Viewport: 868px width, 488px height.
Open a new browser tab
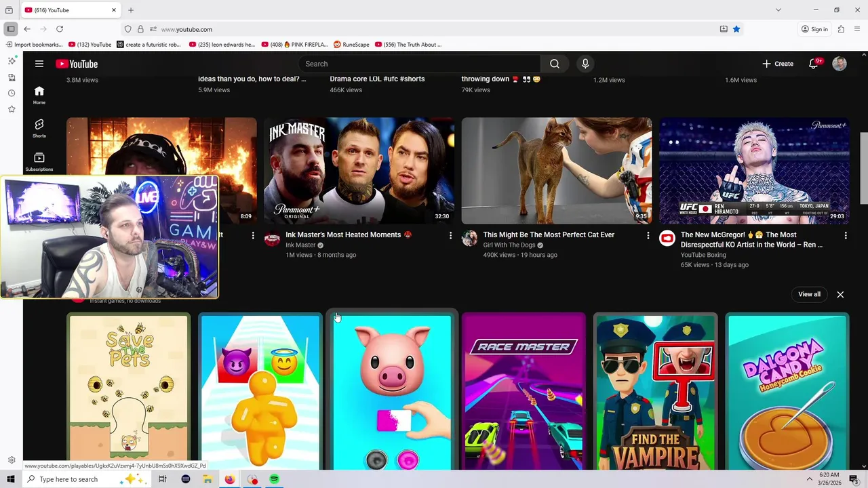pyautogui.click(x=131, y=10)
